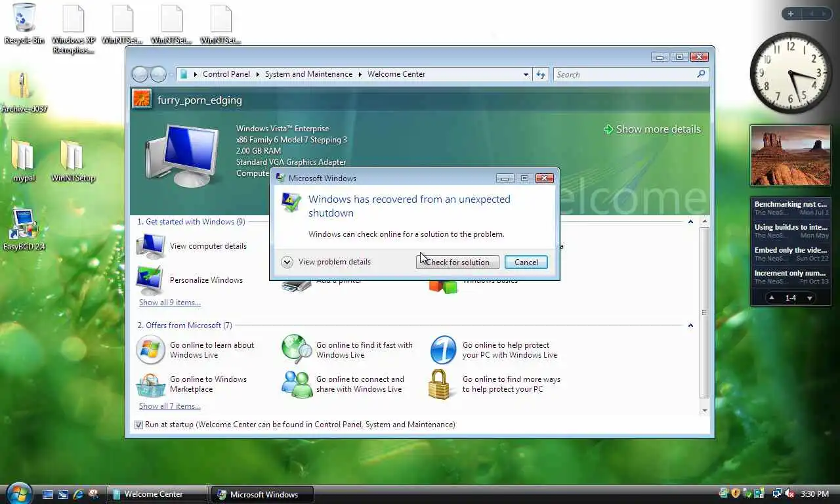This screenshot has height=504, width=840.
Task: Select the EasyBCD 2.4 shortcut icon
Action: click(x=24, y=230)
